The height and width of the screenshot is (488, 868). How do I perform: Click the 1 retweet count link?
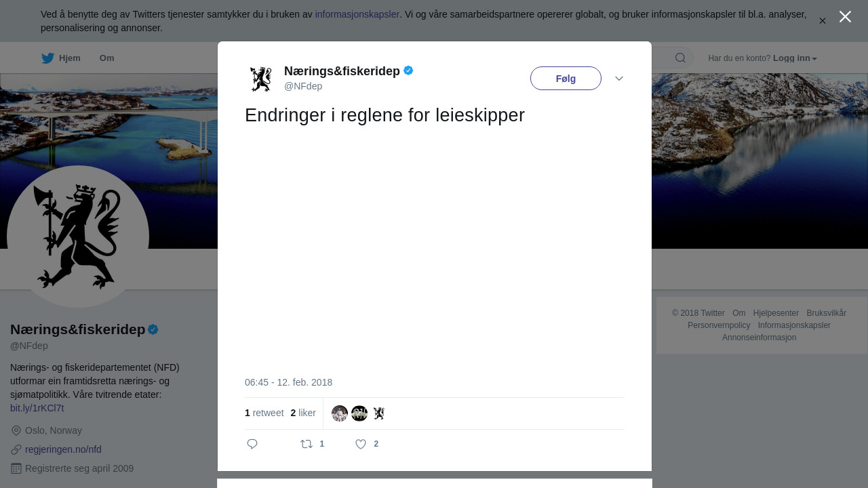pos(264,413)
